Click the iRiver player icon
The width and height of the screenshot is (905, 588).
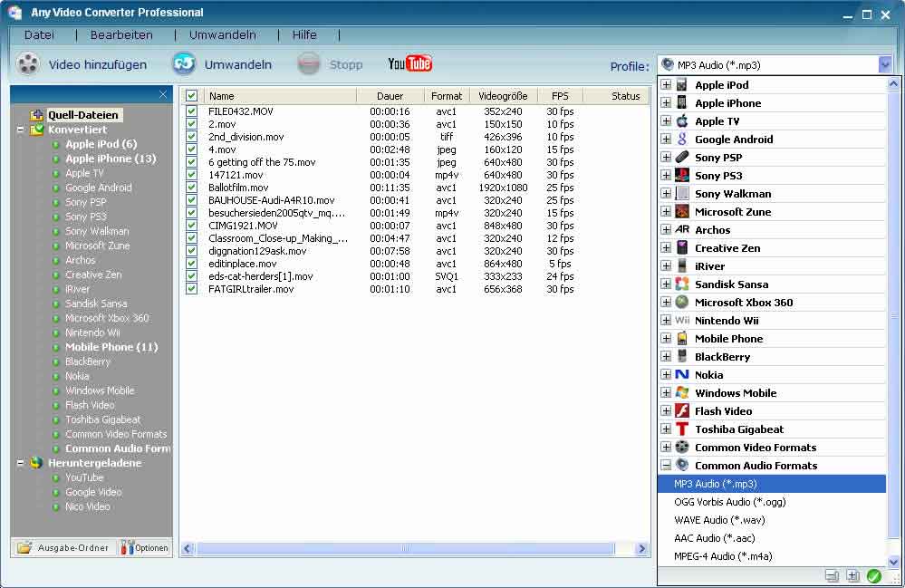coord(682,266)
